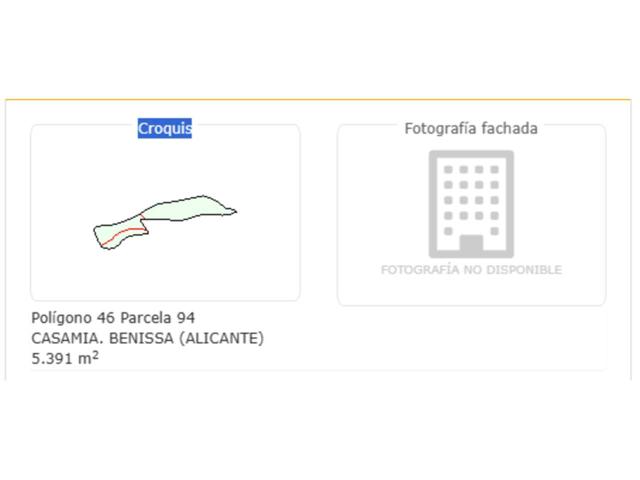Click the pointed eastern tip of parcel outline
The width and height of the screenshot is (640, 480).
coord(234,211)
